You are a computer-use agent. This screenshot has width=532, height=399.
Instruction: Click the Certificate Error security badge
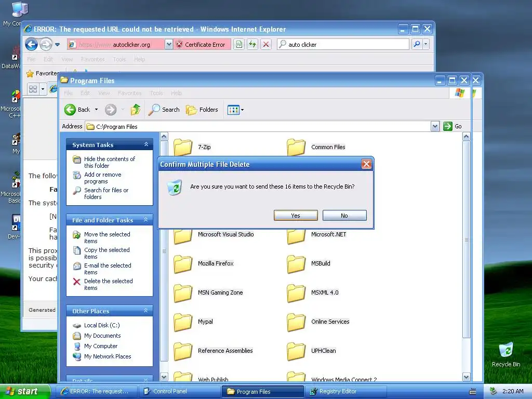[202, 45]
